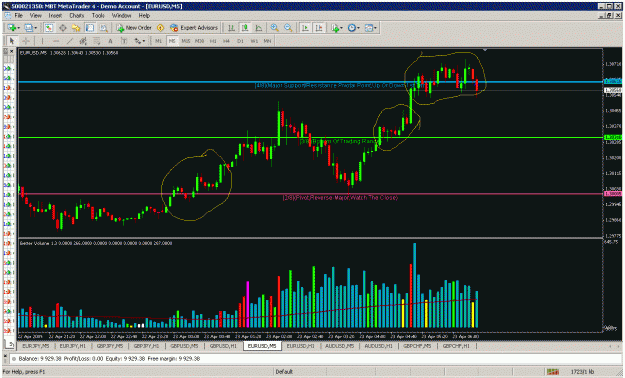The width and height of the screenshot is (625, 378).
Task: Select the Horizontal Line drawing tool
Action: click(56, 41)
